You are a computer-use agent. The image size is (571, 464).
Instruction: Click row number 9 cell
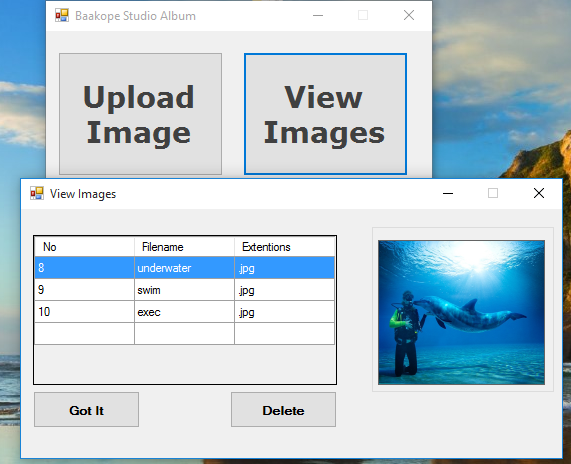coord(84,290)
